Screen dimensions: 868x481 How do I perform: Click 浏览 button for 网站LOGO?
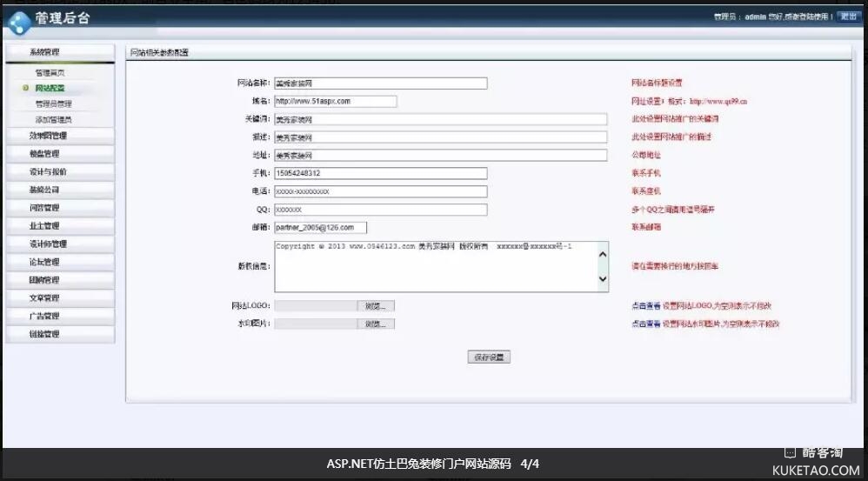point(376,306)
